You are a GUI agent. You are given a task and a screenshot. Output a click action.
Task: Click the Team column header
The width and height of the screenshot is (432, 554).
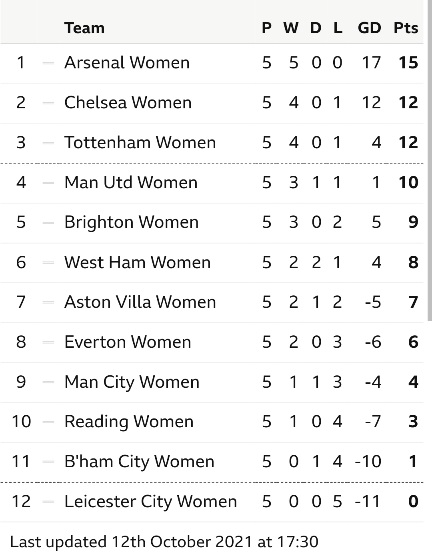[84, 28]
